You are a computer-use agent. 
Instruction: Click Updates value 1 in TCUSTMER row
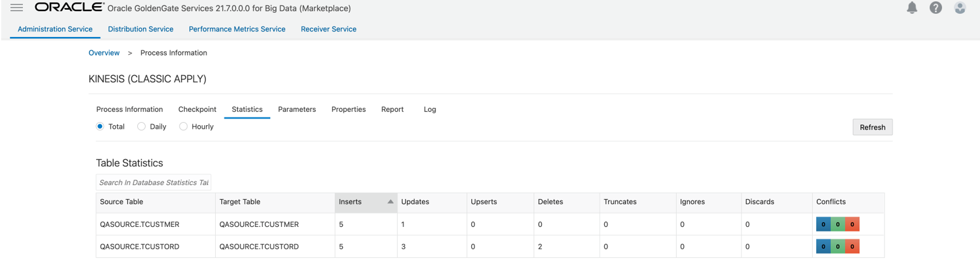click(x=403, y=225)
